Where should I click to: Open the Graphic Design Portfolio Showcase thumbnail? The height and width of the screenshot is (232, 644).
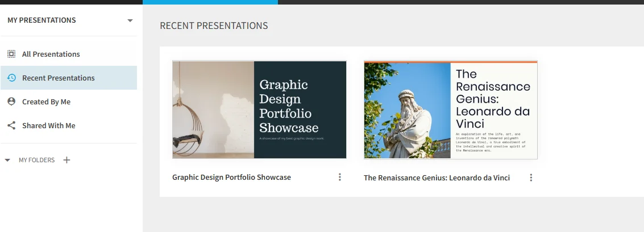[259, 109]
